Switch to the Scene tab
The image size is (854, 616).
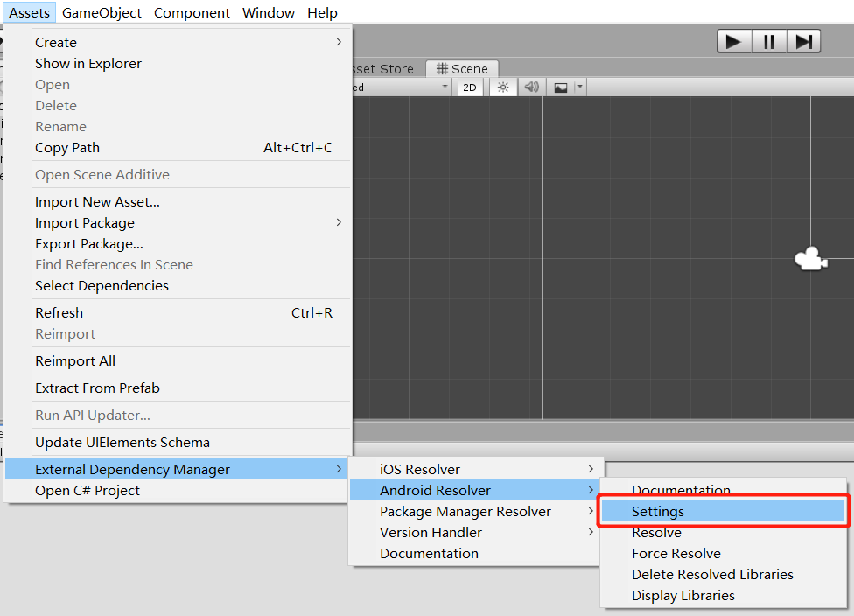point(462,69)
